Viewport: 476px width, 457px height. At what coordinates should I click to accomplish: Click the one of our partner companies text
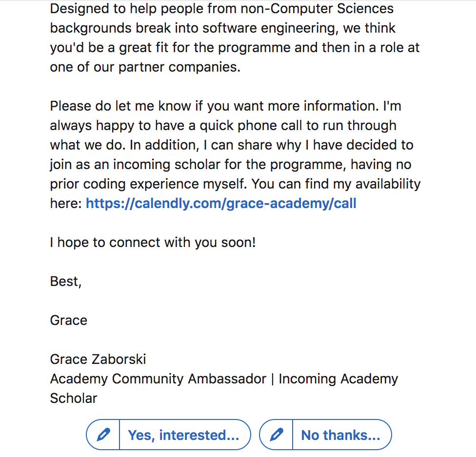[145, 67]
